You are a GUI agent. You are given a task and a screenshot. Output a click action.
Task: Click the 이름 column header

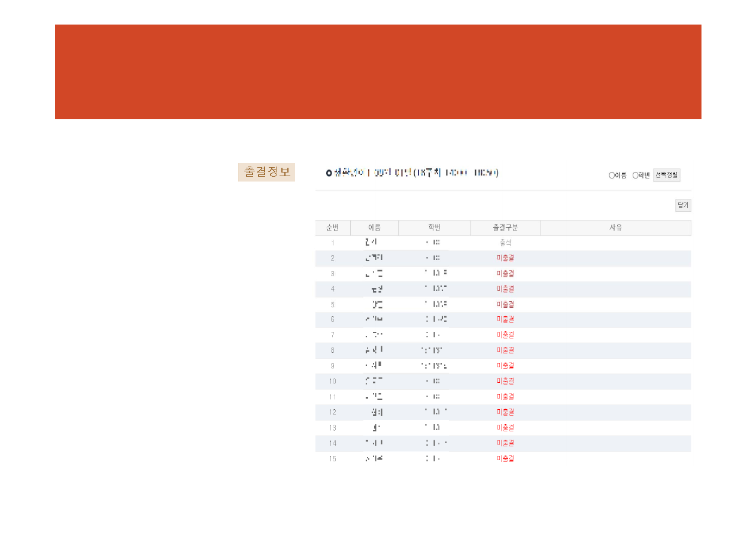tap(374, 228)
